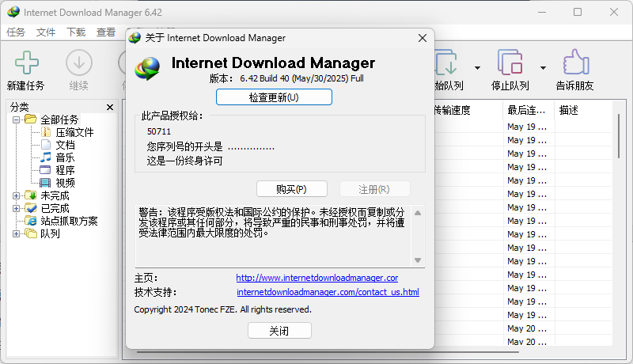This screenshot has width=633, height=364.
Task: Select the 视频 video category
Action: coord(66,183)
